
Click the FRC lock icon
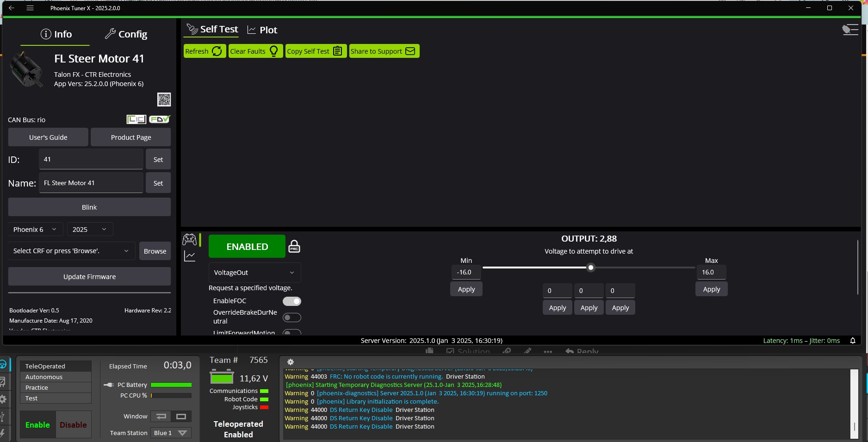point(294,246)
